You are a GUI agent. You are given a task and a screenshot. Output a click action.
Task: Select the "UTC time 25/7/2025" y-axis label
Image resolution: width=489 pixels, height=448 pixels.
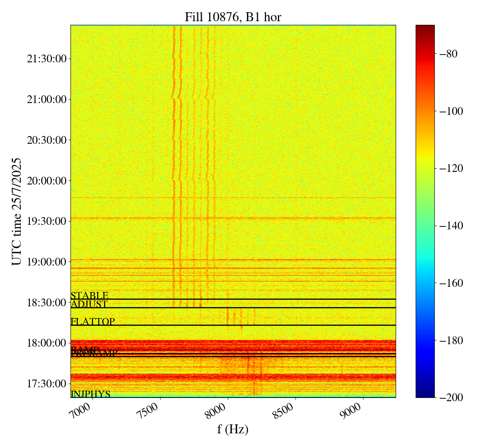(x=17, y=211)
